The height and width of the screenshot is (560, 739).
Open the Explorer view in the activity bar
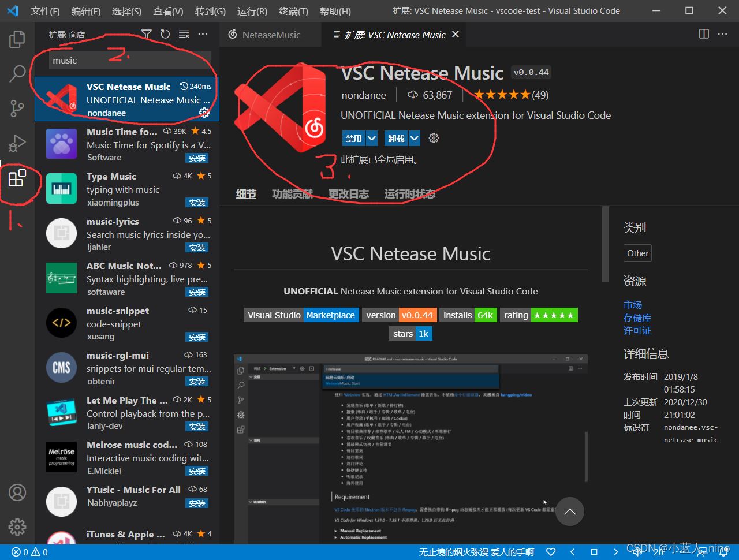coord(17,39)
